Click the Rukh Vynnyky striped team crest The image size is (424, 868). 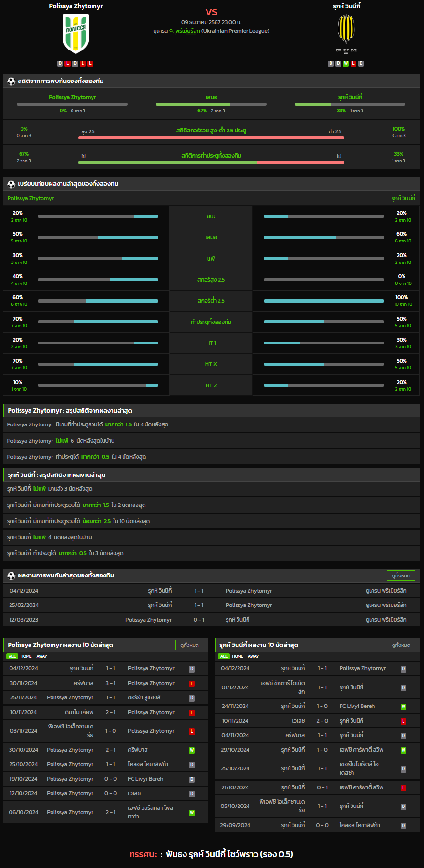(346, 29)
